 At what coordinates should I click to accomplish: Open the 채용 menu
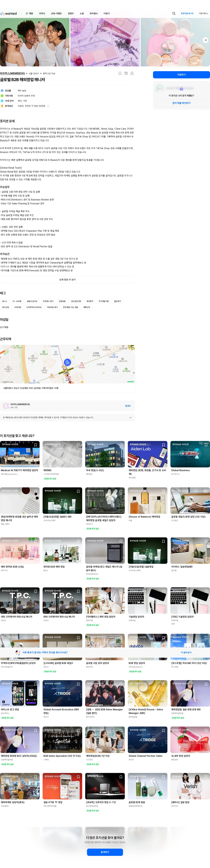coord(31,14)
